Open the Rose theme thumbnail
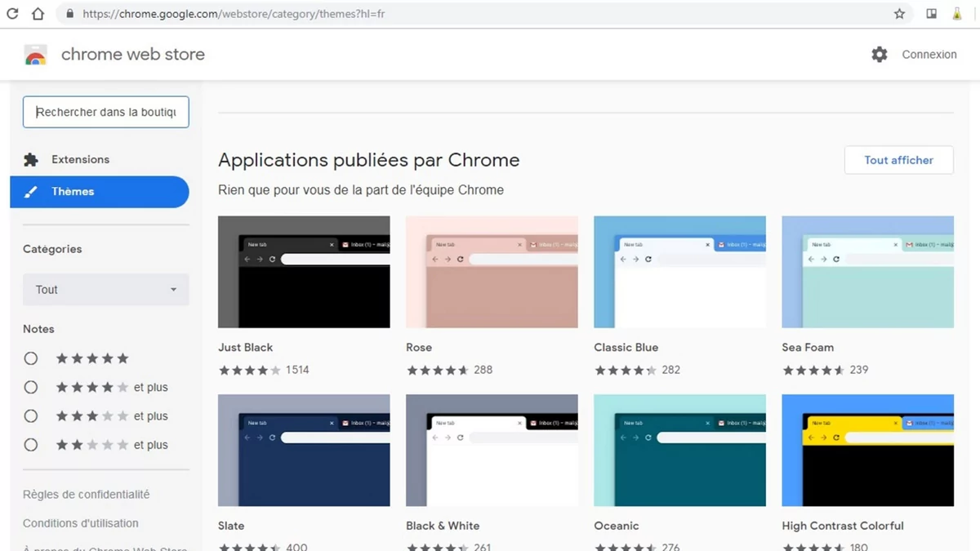The width and height of the screenshot is (980, 551). pos(492,272)
